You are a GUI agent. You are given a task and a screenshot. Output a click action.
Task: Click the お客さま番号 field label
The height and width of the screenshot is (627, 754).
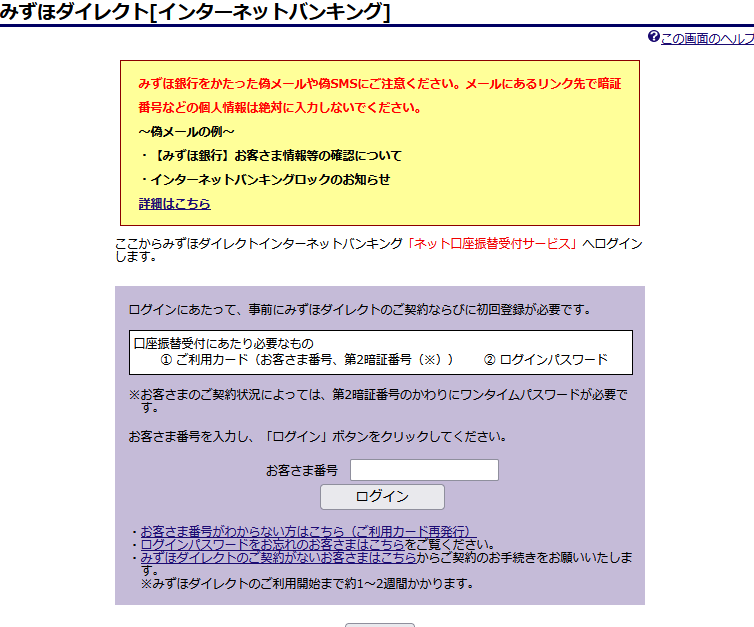pos(302,470)
